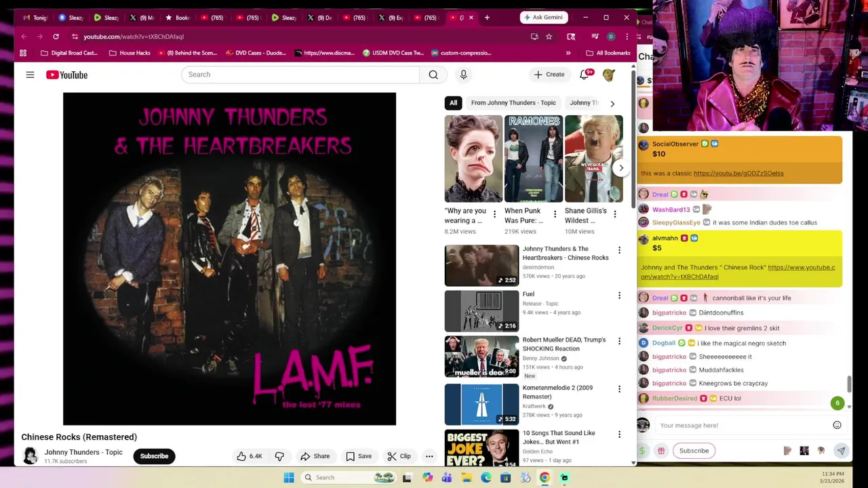Open more actions below the video
This screenshot has height=488, width=868.
point(429,456)
